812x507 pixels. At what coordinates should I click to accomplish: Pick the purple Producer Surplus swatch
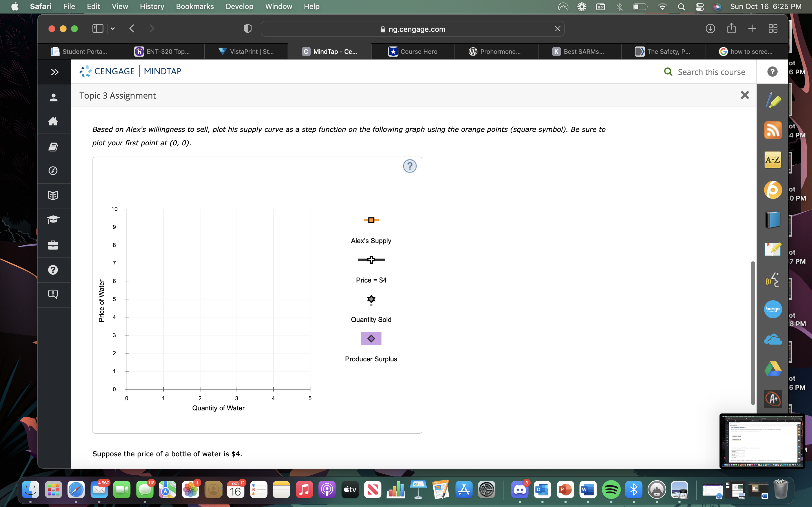[x=371, y=338]
